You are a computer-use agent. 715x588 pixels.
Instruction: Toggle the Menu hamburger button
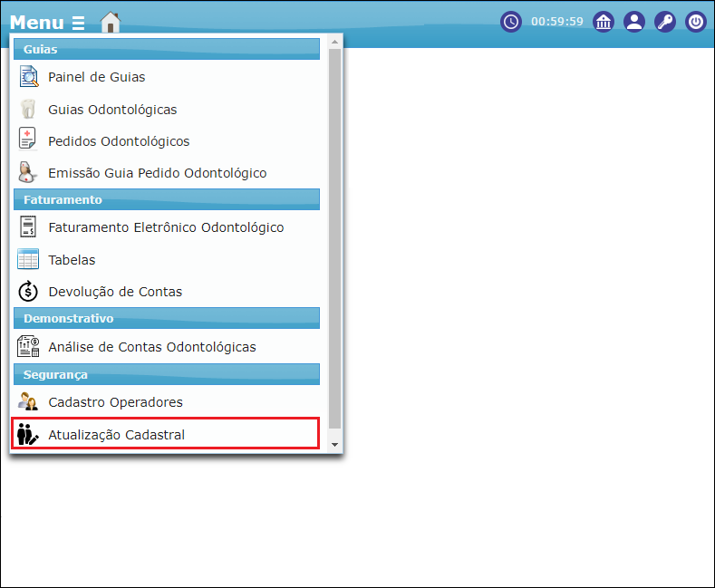(x=47, y=23)
